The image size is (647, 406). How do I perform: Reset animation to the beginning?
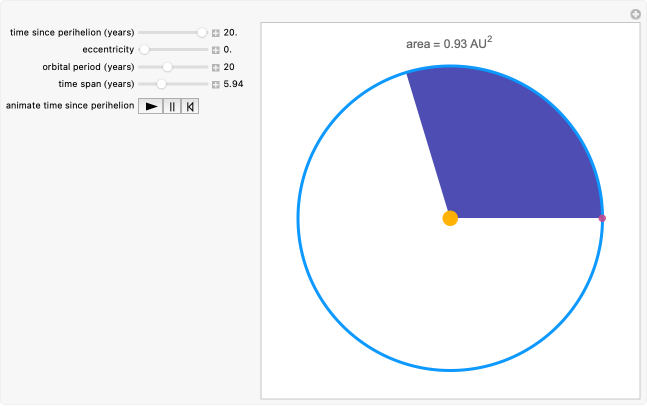point(190,105)
